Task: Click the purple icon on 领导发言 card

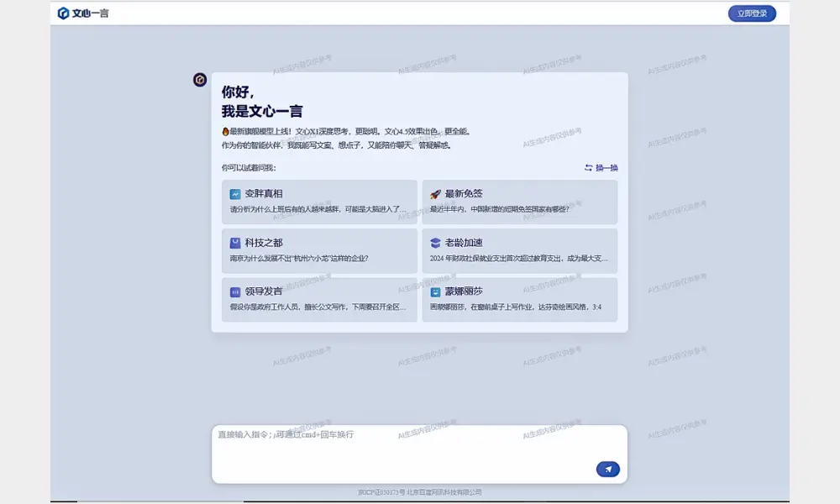Action: tap(235, 292)
